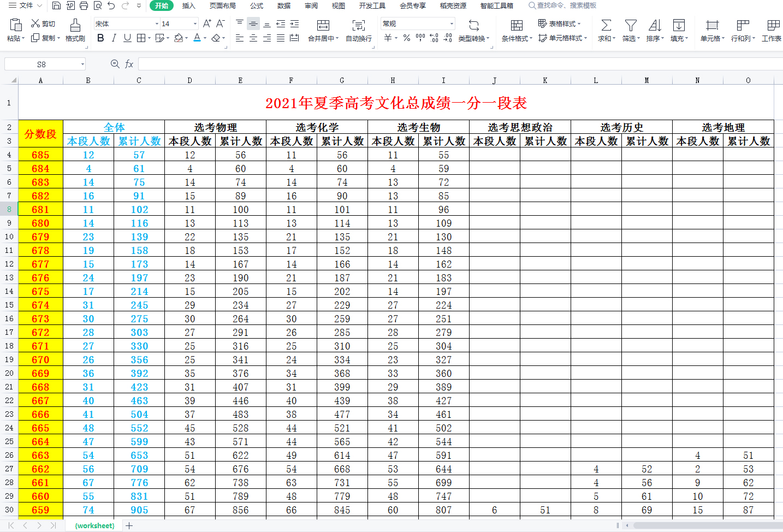The width and height of the screenshot is (783, 532).
Task: Switch to the 数据 ribbon tab
Action: [x=283, y=6]
